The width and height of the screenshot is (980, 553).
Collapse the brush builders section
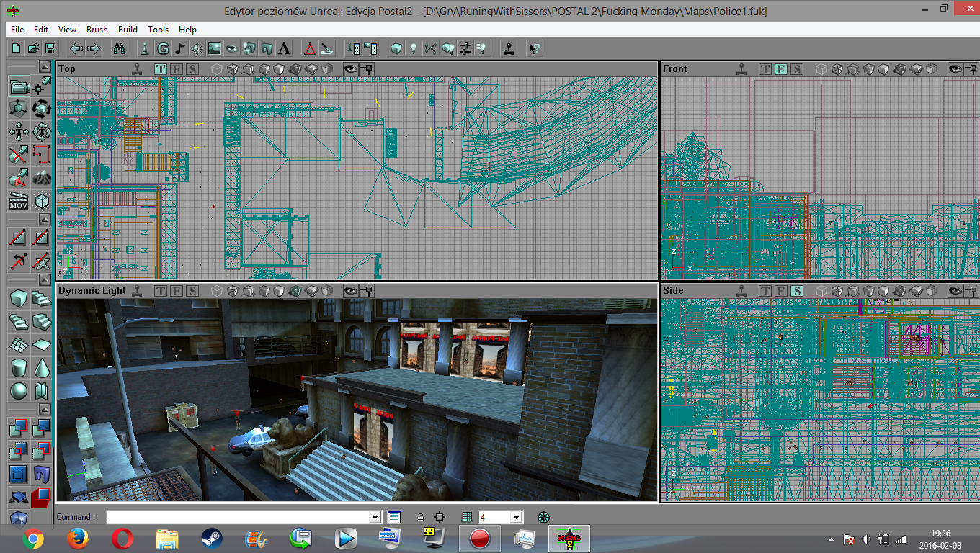[45, 279]
